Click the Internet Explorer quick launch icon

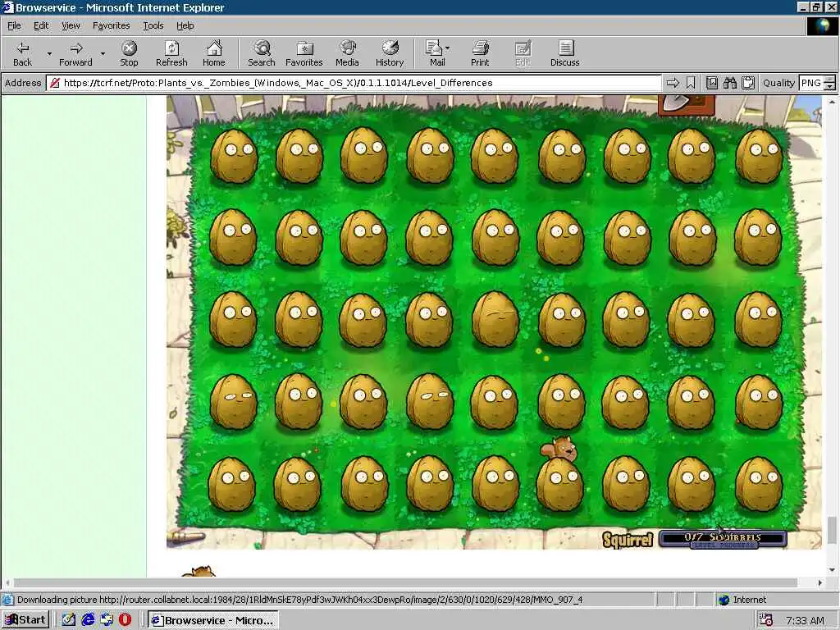[x=88, y=620]
